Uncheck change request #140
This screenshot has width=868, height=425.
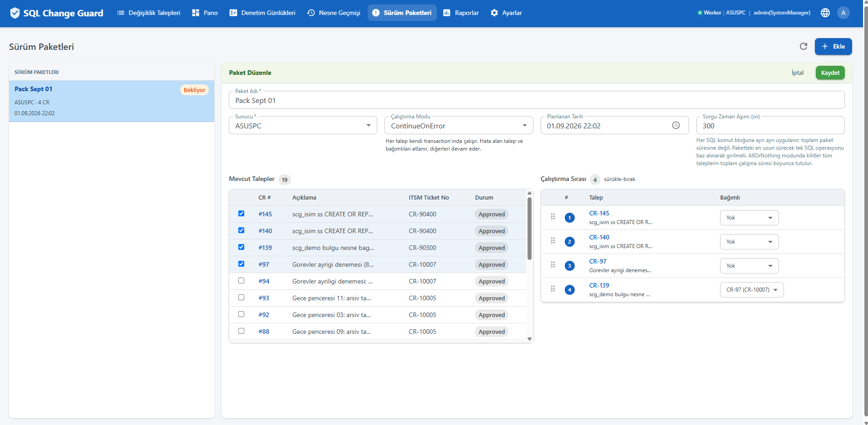click(x=241, y=230)
